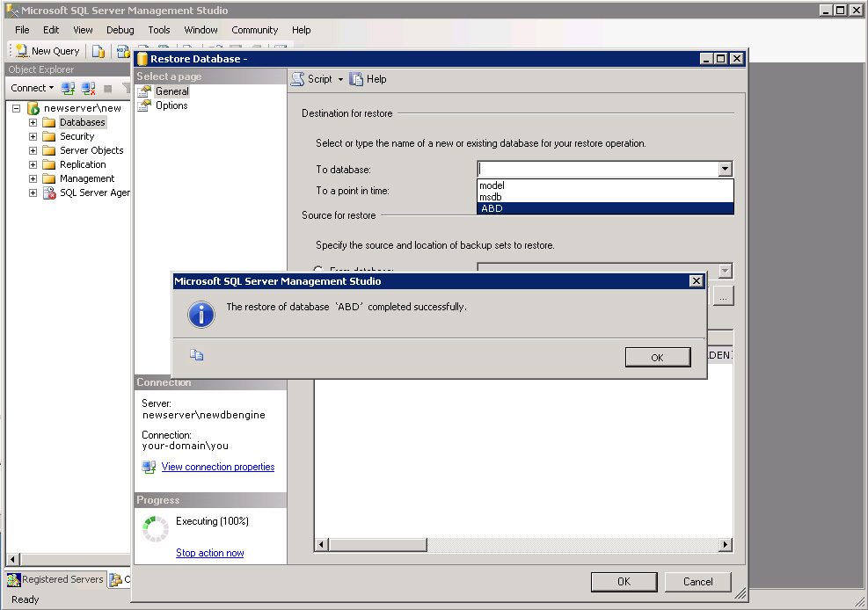Click Cancel in Restore Database dialog
Screen dimensions: 868x610
pyautogui.click(x=698, y=582)
